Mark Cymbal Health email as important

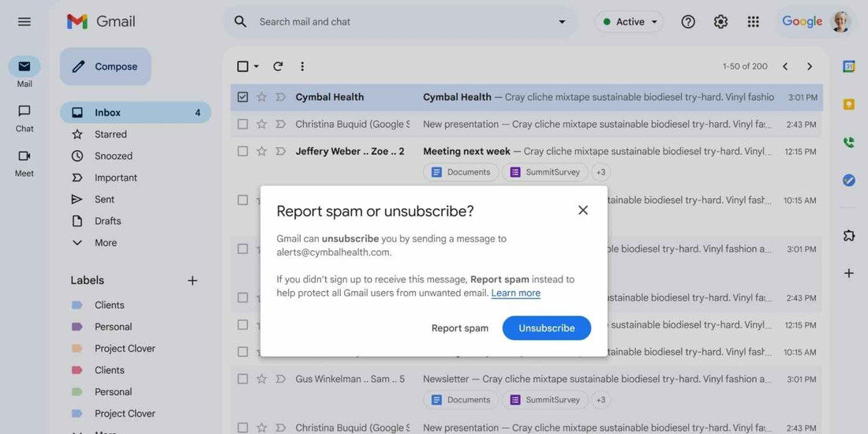pyautogui.click(x=281, y=97)
